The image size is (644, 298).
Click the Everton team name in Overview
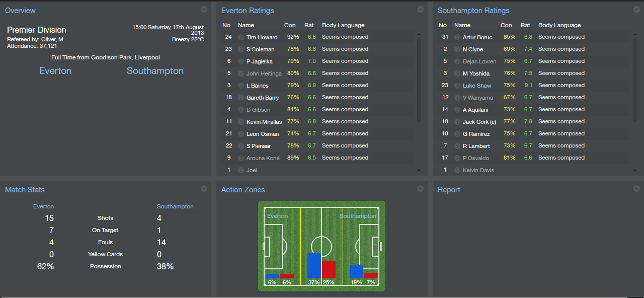[55, 71]
